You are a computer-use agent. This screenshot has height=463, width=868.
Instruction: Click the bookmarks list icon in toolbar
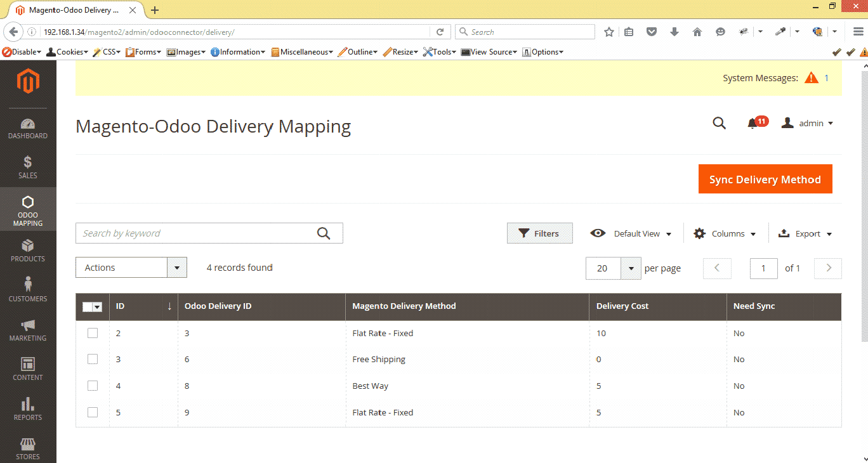pos(629,32)
